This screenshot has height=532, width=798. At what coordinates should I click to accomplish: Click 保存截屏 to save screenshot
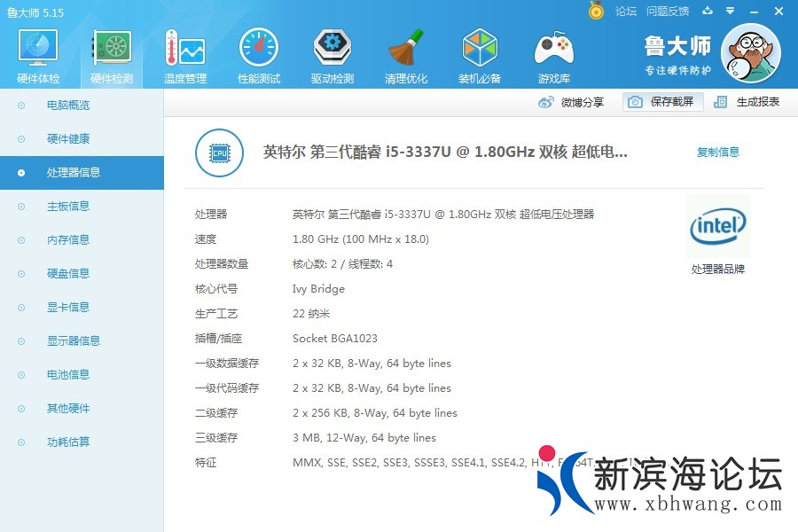[662, 102]
